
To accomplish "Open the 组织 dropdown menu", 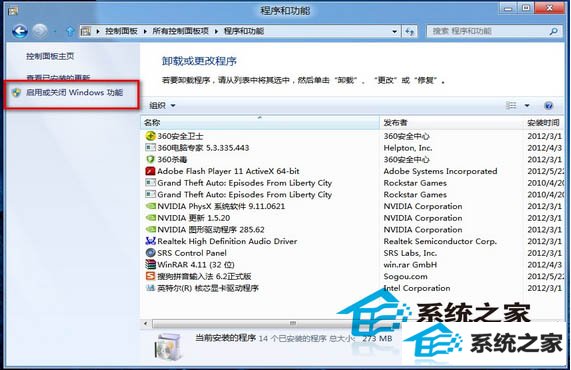I will [162, 106].
